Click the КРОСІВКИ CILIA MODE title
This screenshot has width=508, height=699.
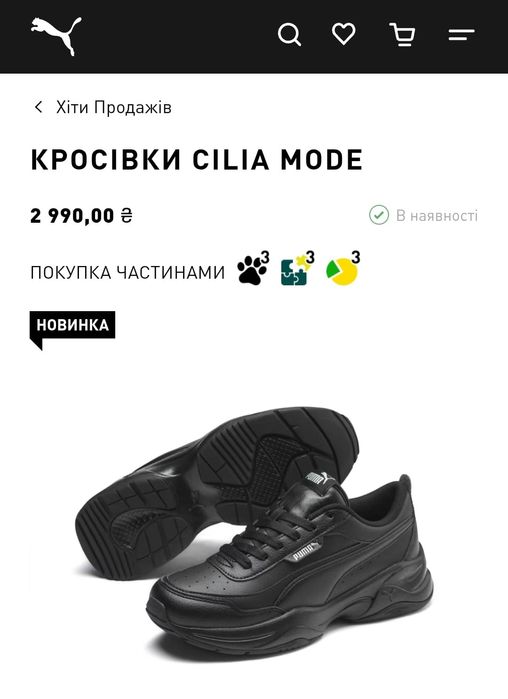197,159
